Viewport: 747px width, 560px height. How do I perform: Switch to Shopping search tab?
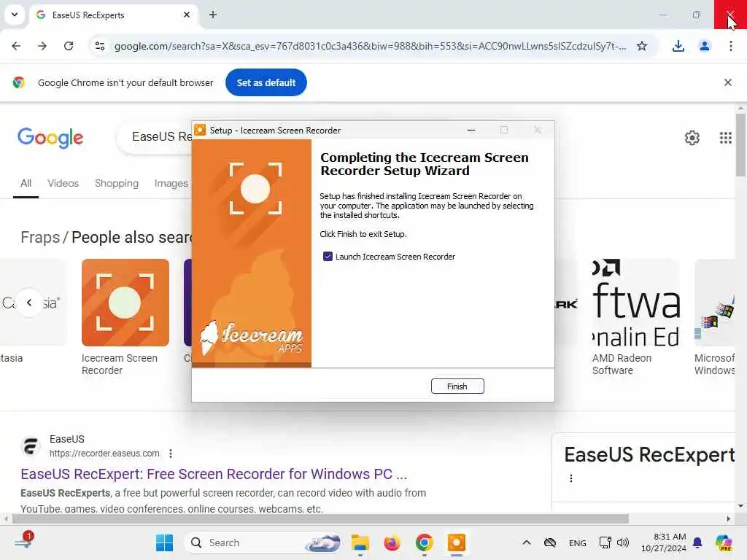click(x=117, y=183)
